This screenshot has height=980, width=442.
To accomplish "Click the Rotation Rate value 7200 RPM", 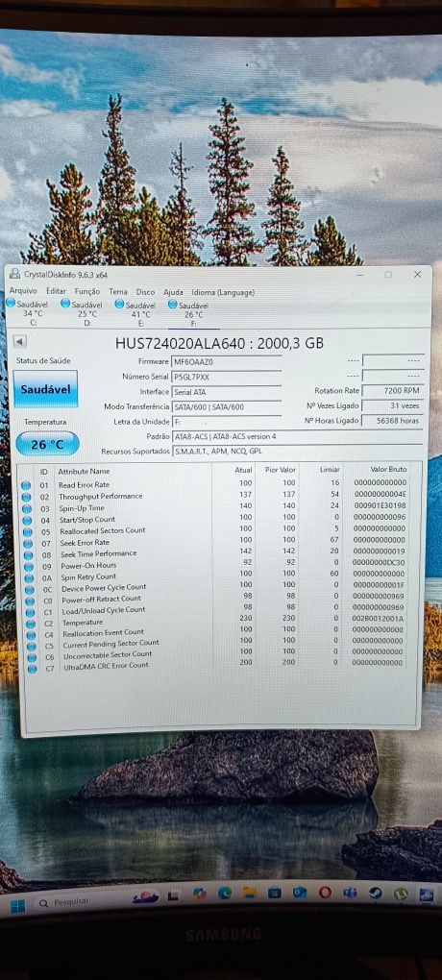I will [393, 391].
